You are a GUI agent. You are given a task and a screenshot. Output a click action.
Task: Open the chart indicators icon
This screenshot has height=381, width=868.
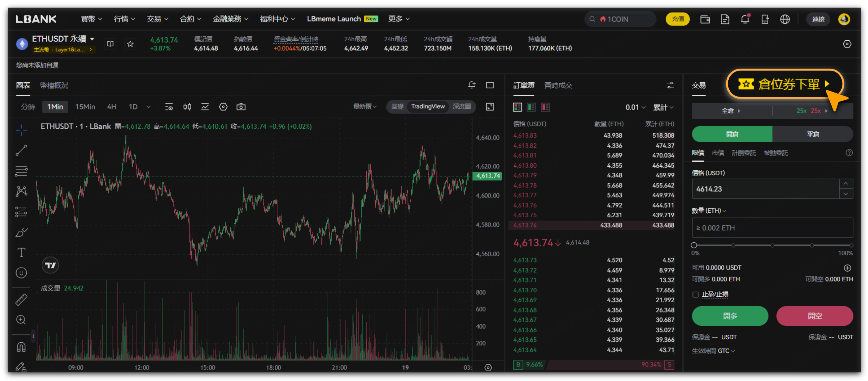tap(205, 107)
